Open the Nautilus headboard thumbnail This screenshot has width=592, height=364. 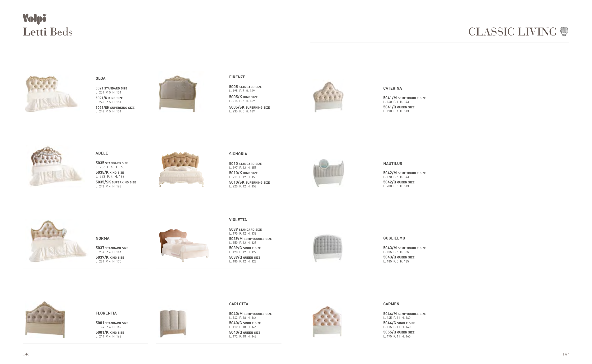tap(329, 173)
